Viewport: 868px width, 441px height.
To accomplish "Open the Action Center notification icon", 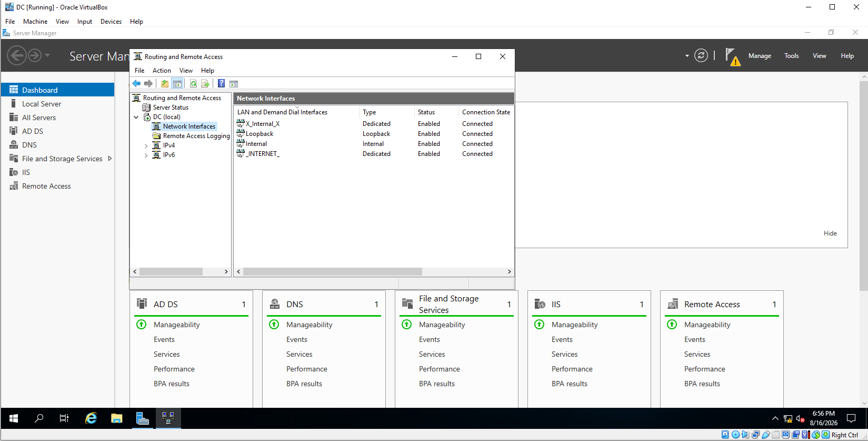I will point(851,418).
